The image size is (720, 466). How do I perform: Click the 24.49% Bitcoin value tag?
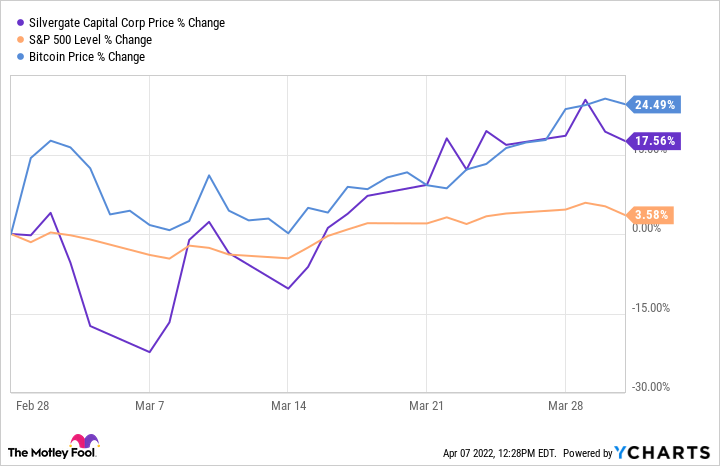pos(655,104)
